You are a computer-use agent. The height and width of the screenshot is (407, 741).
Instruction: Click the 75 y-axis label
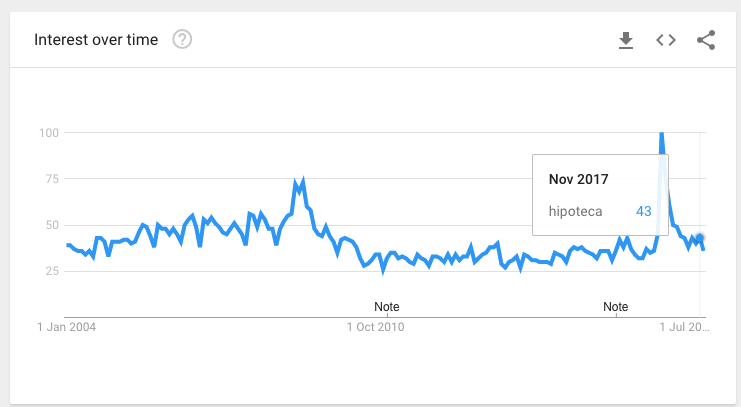point(52,179)
